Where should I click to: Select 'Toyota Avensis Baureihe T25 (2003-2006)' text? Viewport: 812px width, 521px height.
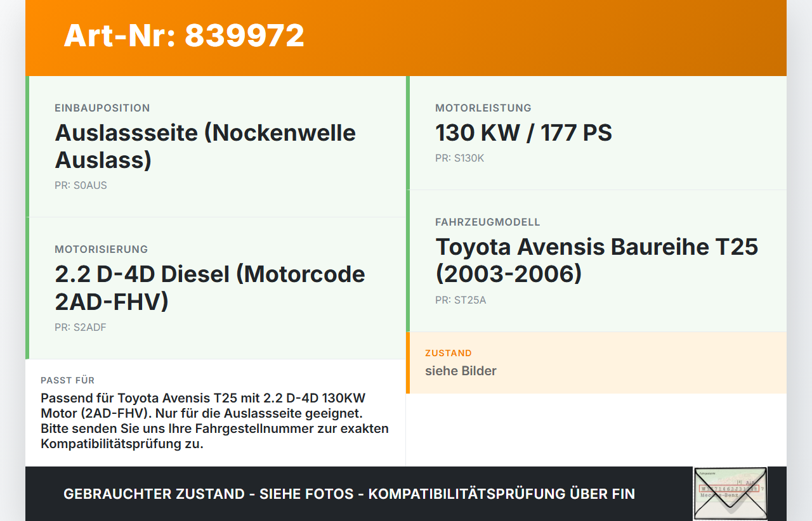(x=597, y=260)
